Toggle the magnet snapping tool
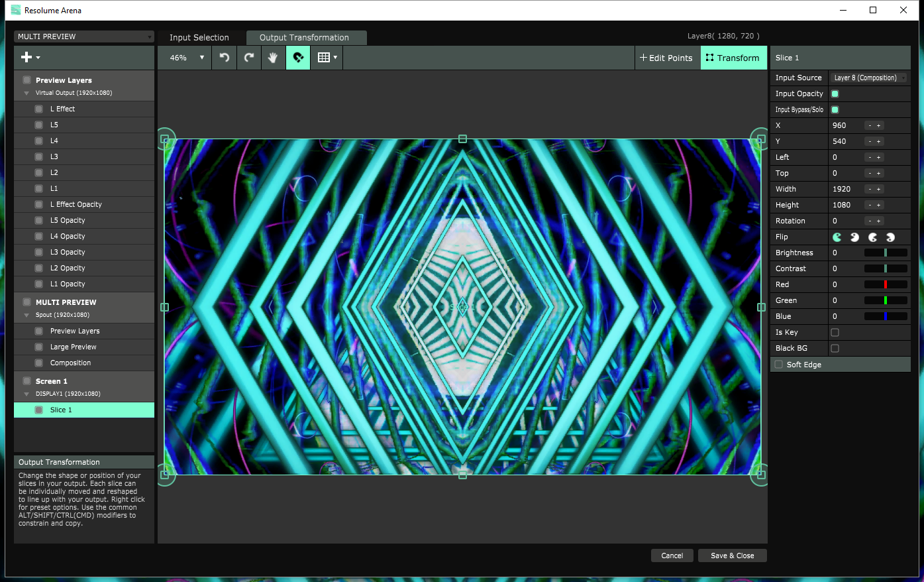This screenshot has width=924, height=582. [x=298, y=58]
